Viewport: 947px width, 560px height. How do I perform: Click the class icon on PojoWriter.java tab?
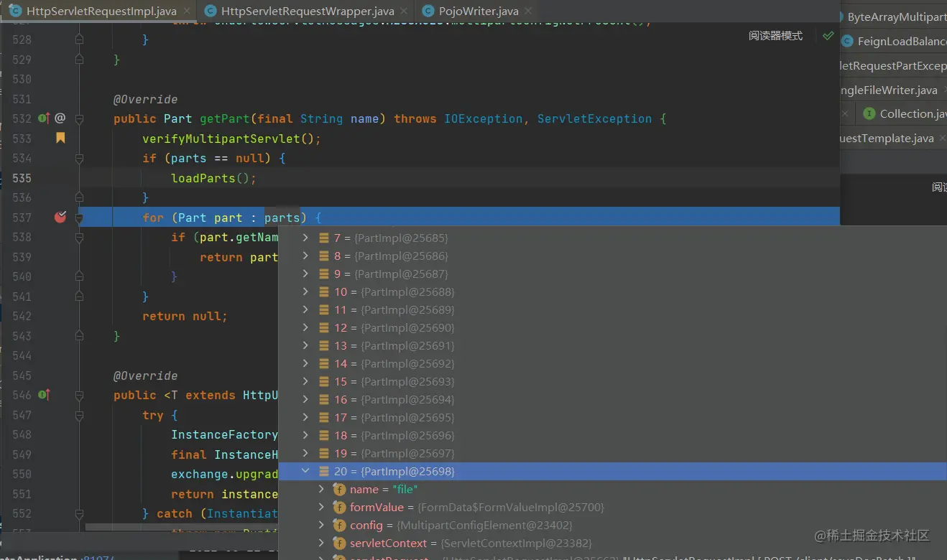428,11
